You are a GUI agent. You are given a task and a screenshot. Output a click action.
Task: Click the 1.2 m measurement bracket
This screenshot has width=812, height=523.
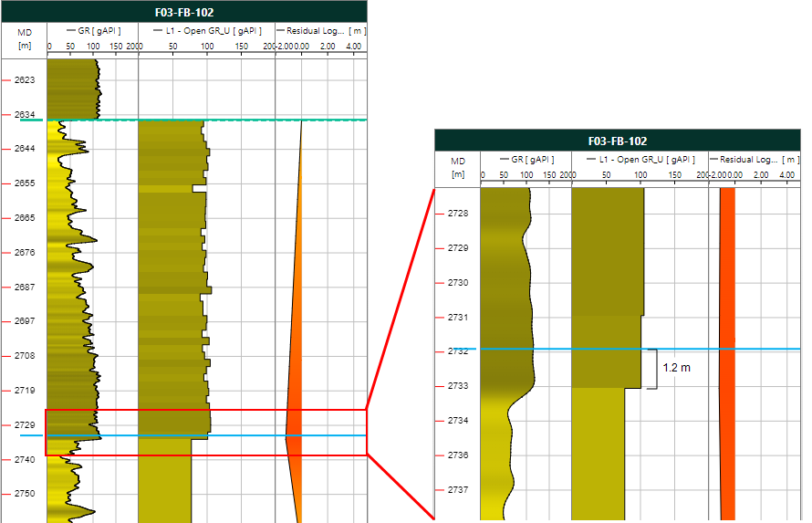652,369
